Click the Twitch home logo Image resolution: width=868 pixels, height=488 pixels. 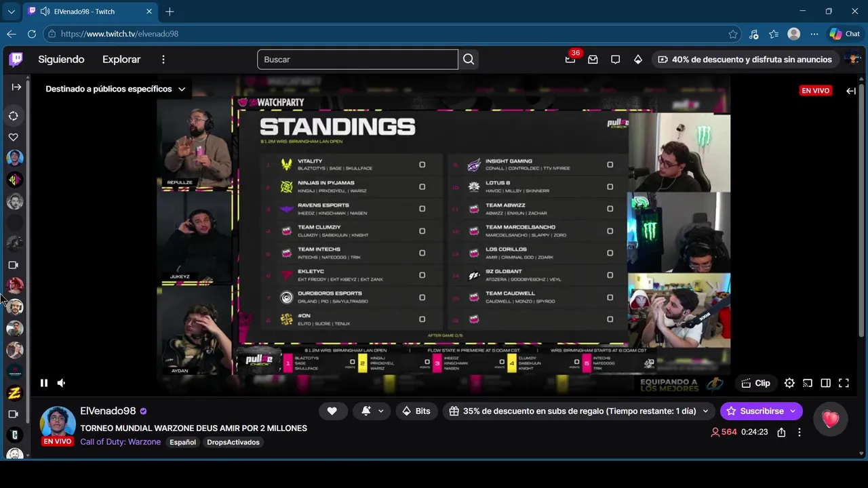tap(16, 60)
